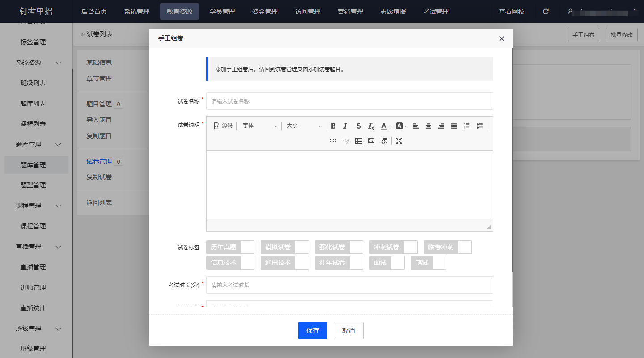Click the 保存 button
644x358 pixels.
click(313, 330)
